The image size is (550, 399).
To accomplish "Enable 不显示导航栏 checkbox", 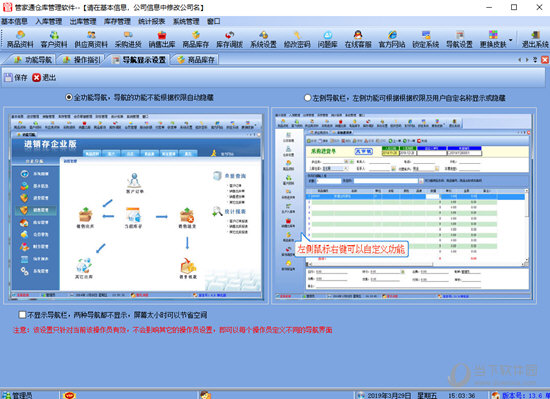I will [x=22, y=315].
